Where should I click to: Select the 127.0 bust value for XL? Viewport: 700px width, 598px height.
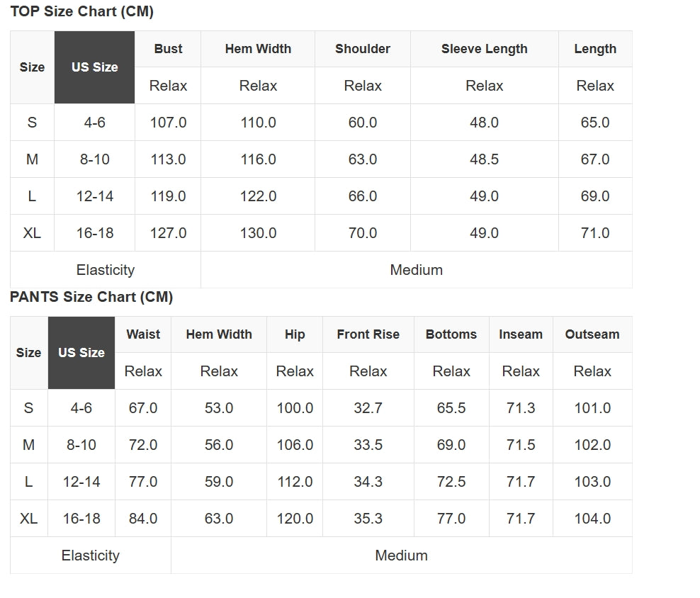click(x=168, y=233)
